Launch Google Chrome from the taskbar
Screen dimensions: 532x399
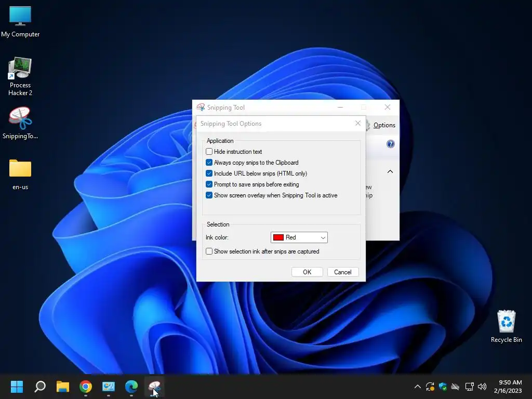point(86,387)
